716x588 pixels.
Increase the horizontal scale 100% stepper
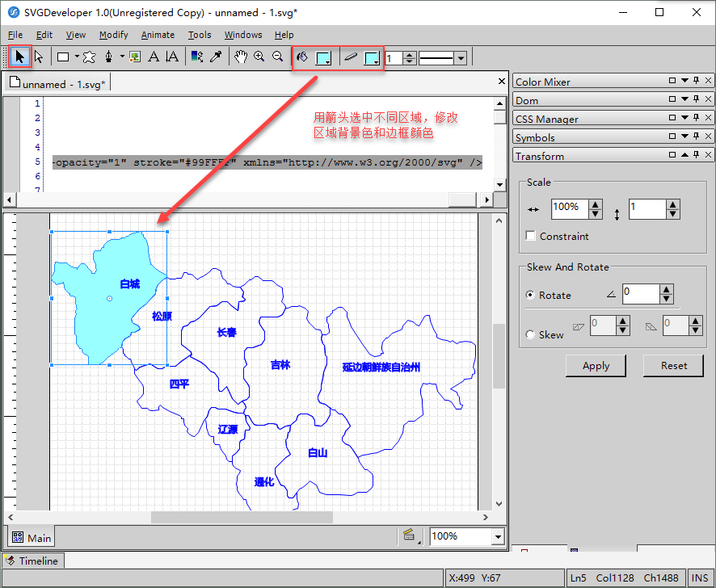[x=595, y=204]
